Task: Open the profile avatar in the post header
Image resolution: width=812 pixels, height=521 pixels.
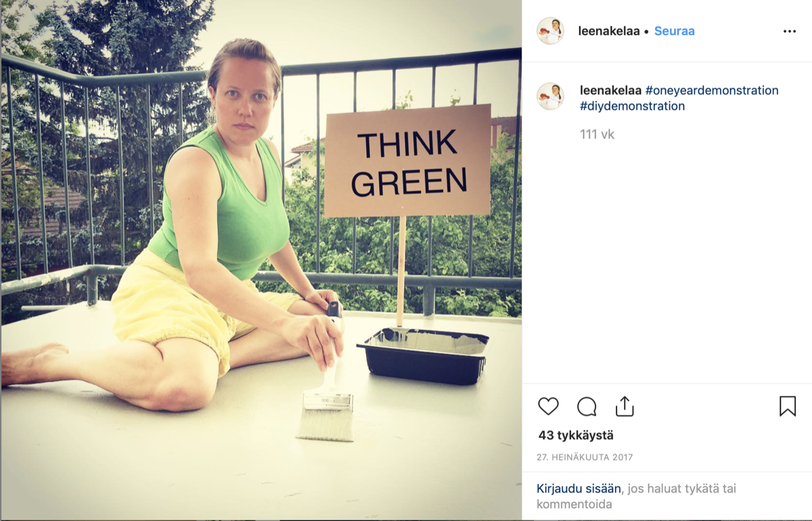Action: [550, 31]
